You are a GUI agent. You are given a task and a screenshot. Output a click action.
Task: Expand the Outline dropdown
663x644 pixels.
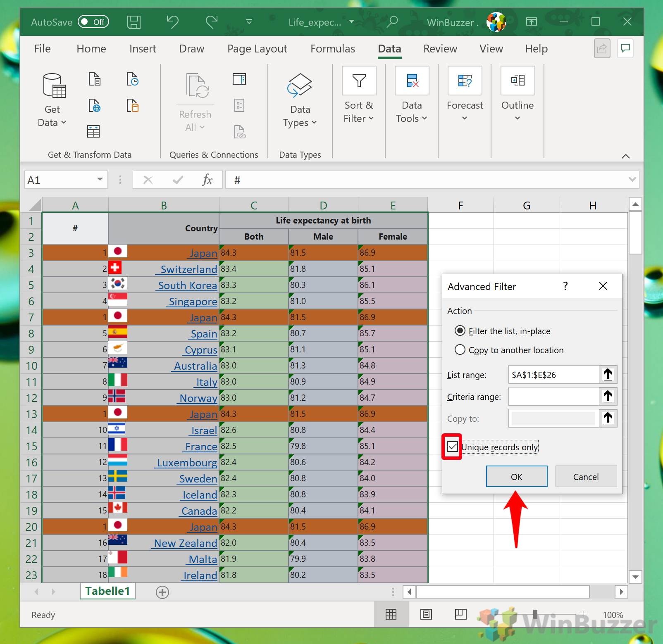tap(517, 118)
